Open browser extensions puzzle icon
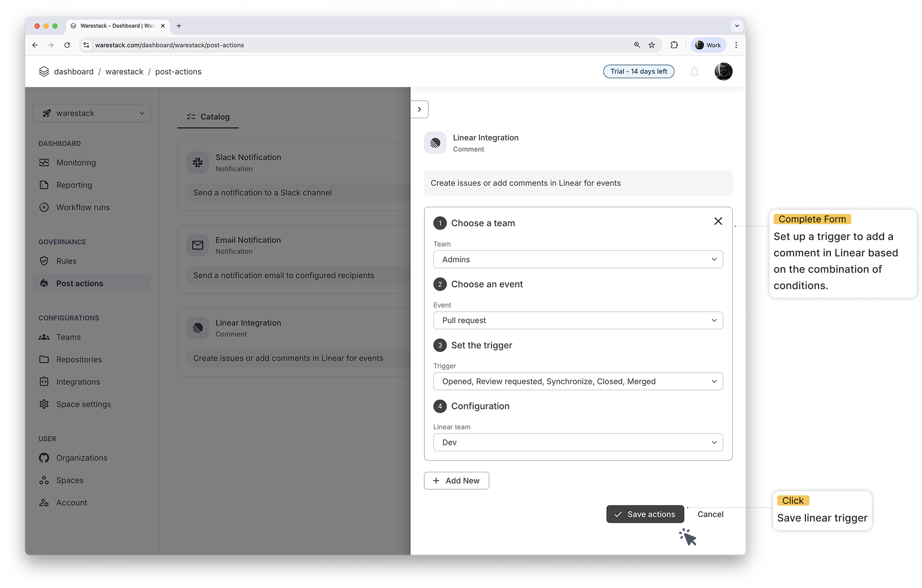 pos(674,45)
